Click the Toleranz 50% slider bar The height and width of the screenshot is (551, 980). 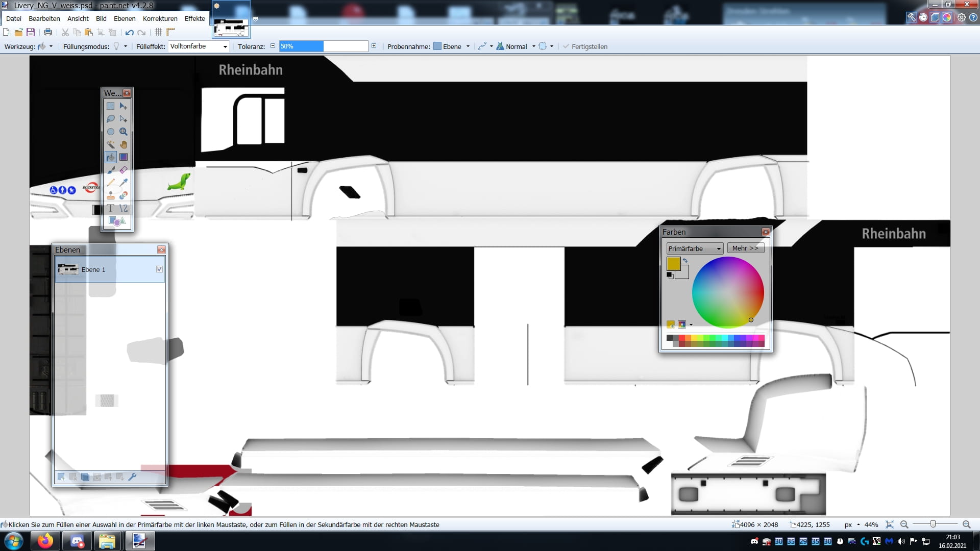tap(323, 46)
